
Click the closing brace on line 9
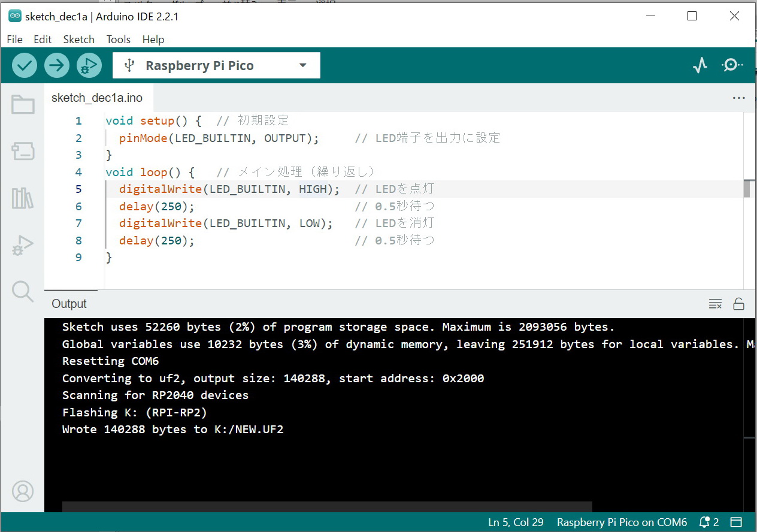[109, 258]
